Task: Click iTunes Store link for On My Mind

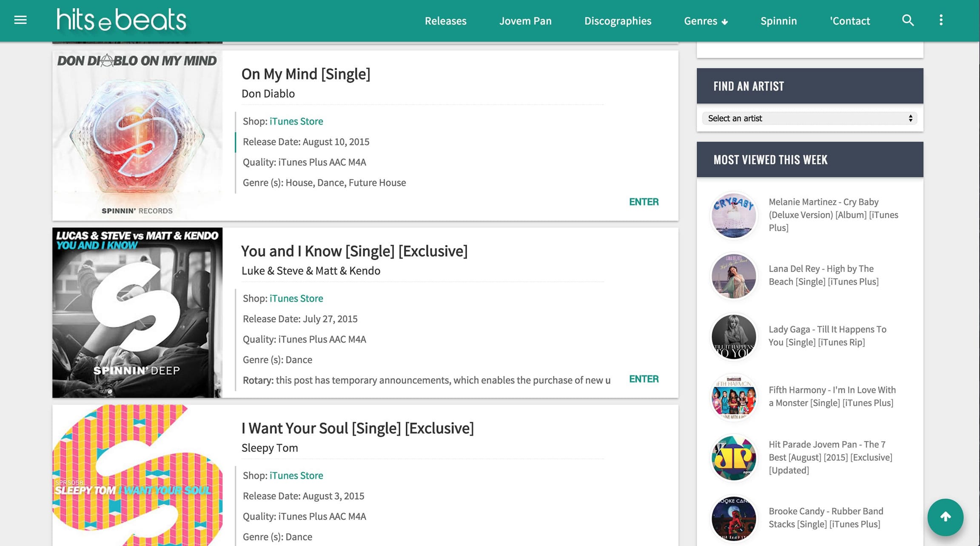Action: point(296,121)
